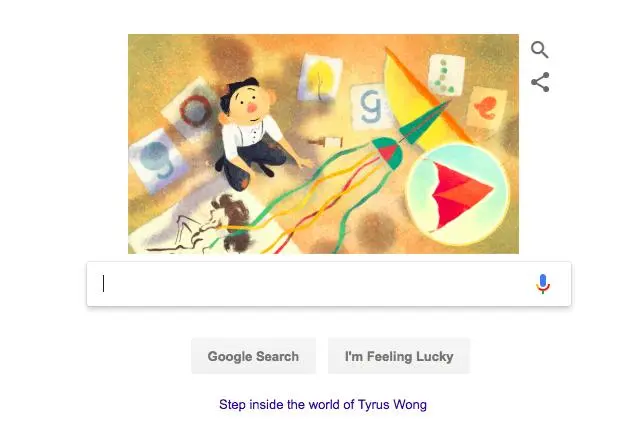Screen dimensions: 640x436
Task: Open the Step inside the world of Tyrus Wong link
Action: click(x=323, y=405)
